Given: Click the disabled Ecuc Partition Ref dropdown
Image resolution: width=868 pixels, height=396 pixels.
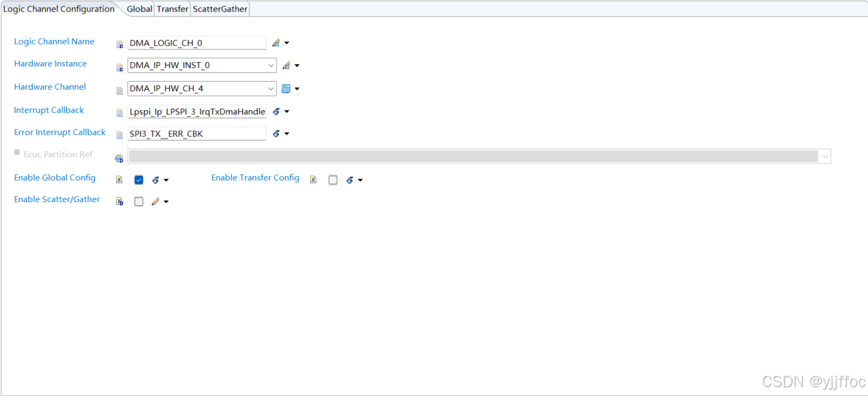Looking at the screenshot, I should (479, 156).
